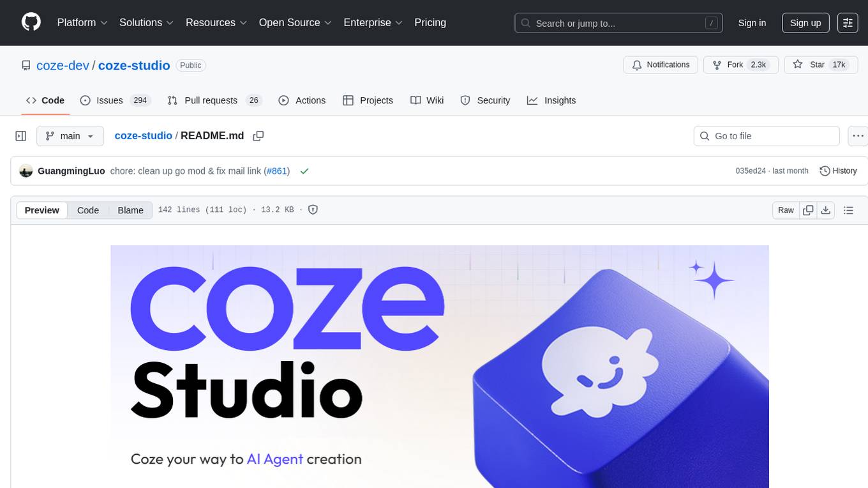
Task: Click the Notifications bell button
Action: (x=661, y=65)
